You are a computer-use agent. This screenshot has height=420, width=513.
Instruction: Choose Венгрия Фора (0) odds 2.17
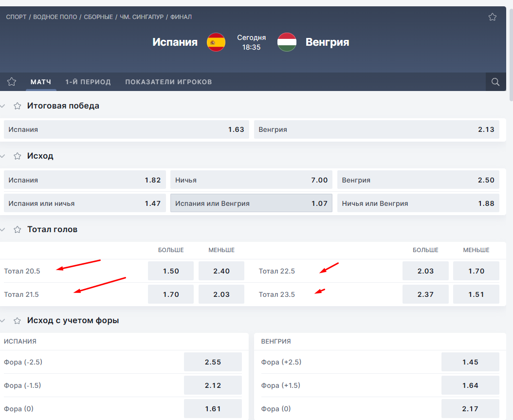(x=470, y=408)
